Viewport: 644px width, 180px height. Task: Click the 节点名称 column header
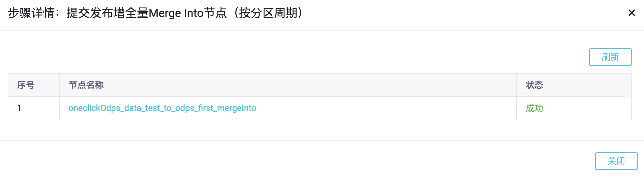click(x=86, y=85)
